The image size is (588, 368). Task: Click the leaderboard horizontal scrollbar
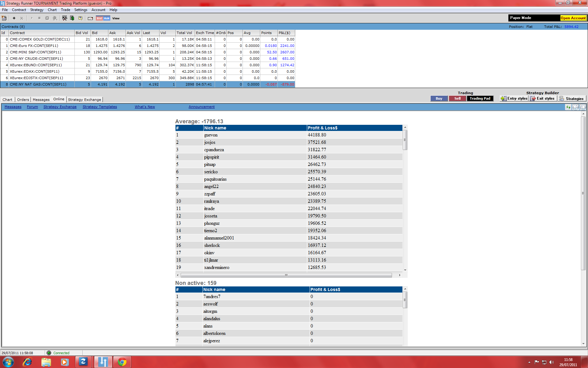(286, 275)
